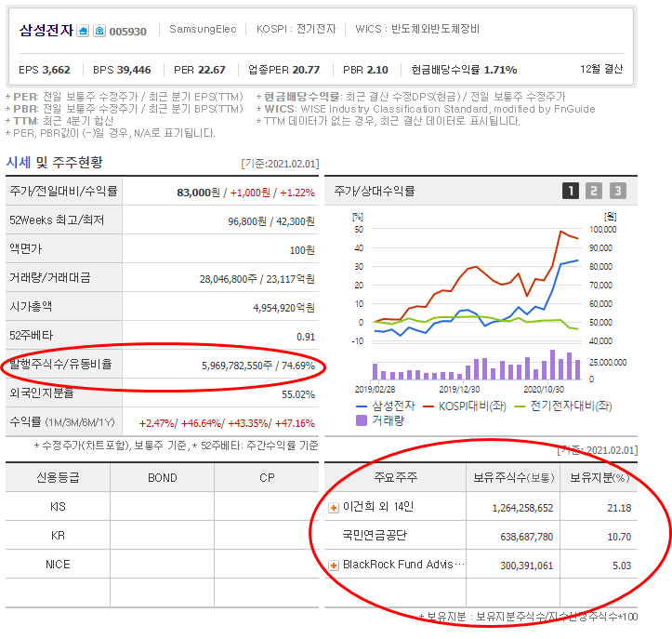Select the KOSPI : 전기전자 classification text
Viewport: 672px width, 639px height.
[296, 29]
